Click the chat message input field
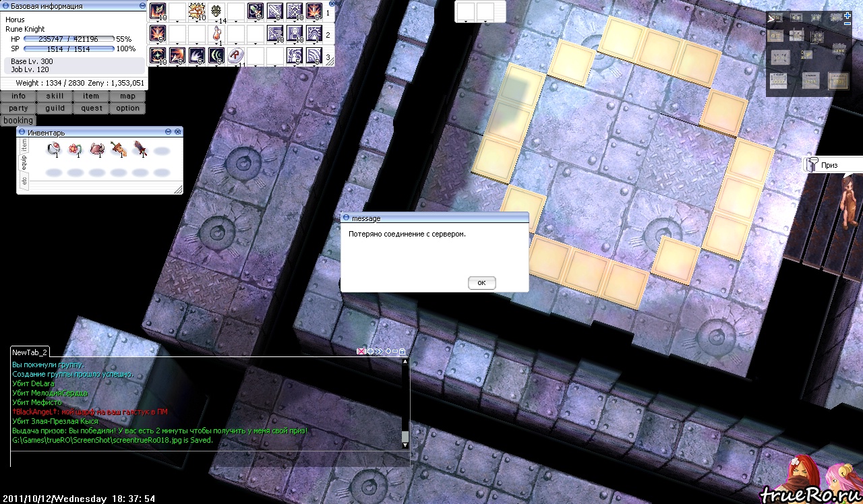Screen dimensions: 863x504 (x=210, y=458)
